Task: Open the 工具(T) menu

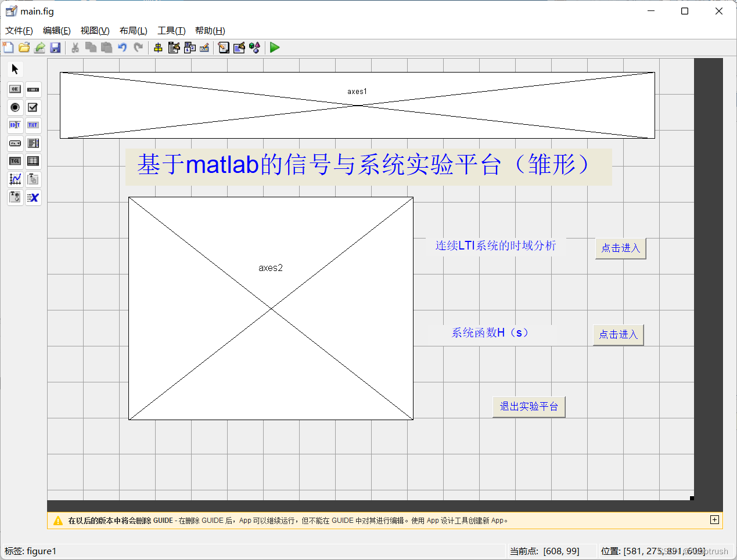Action: tap(171, 31)
